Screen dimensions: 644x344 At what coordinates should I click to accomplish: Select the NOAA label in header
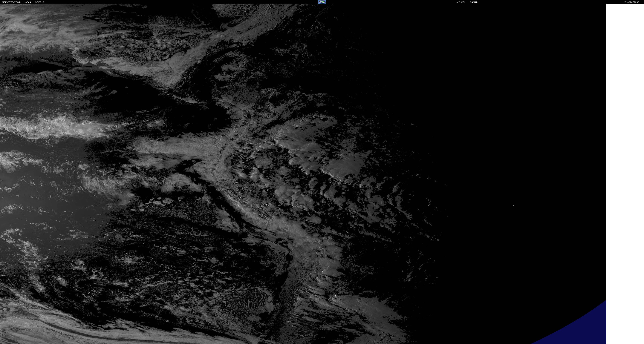(x=28, y=2)
